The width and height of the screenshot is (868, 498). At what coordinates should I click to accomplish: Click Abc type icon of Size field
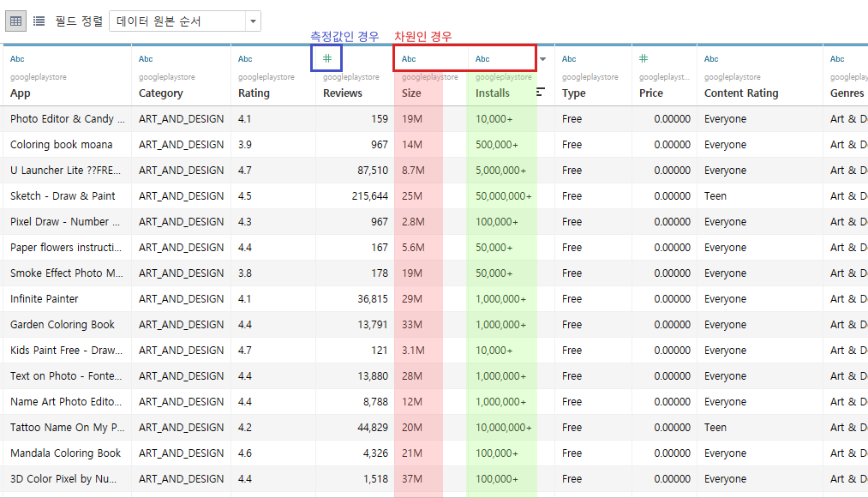[409, 59]
